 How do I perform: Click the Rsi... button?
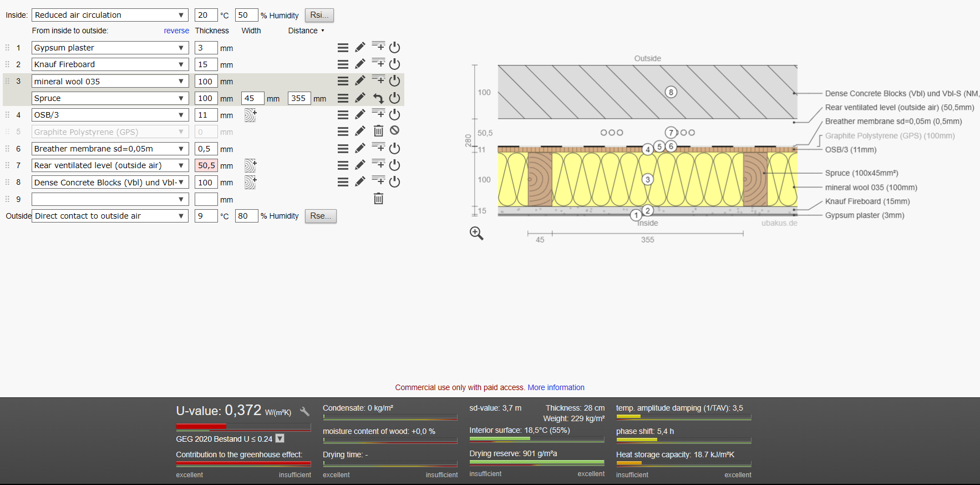[319, 15]
